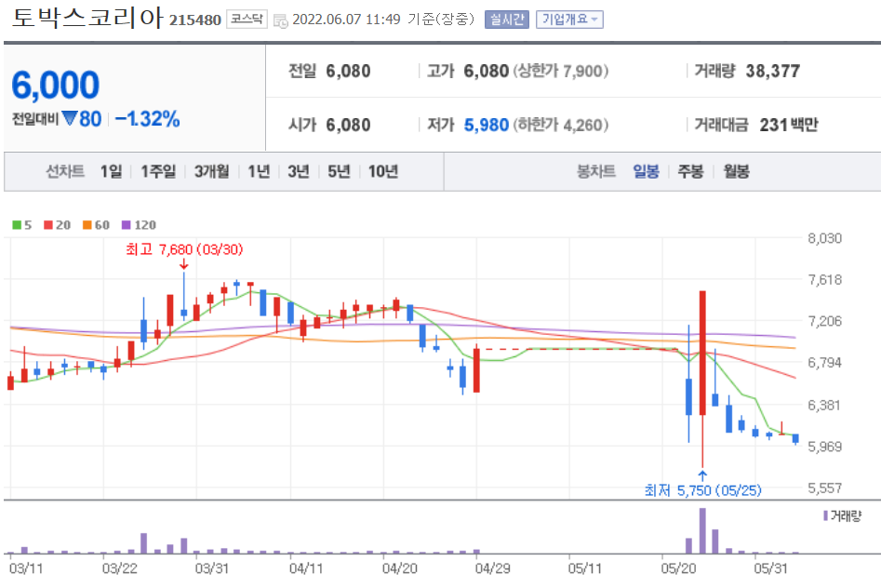Click the 03/31 date axis label
This screenshot has width=881, height=588.
point(212,568)
